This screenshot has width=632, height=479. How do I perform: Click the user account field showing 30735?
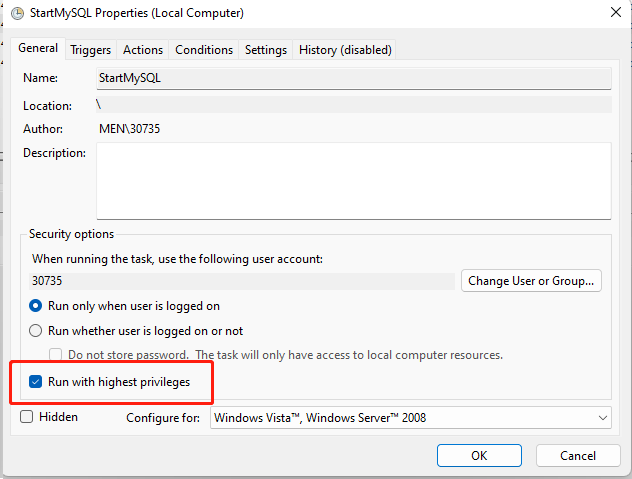pyautogui.click(x=240, y=281)
